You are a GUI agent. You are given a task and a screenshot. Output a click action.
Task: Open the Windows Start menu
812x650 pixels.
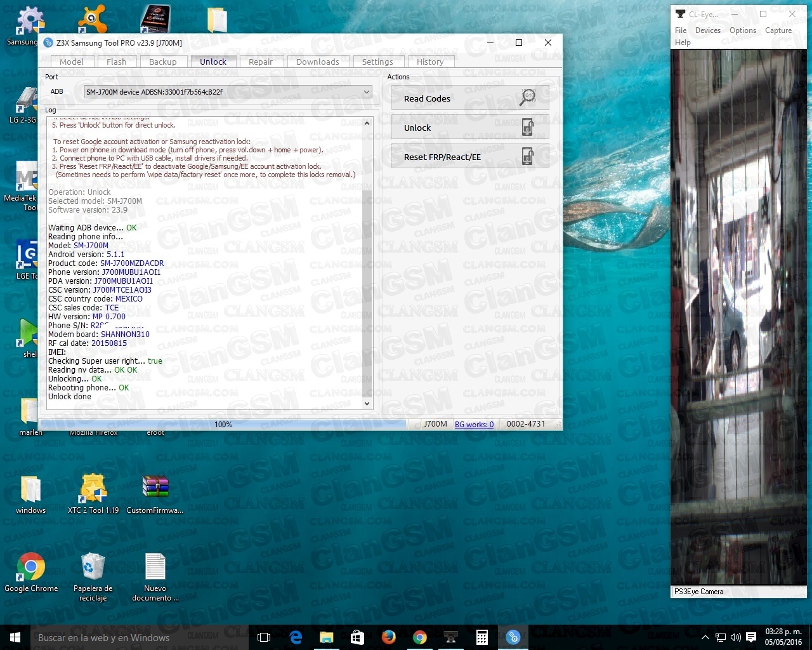pos(15,637)
